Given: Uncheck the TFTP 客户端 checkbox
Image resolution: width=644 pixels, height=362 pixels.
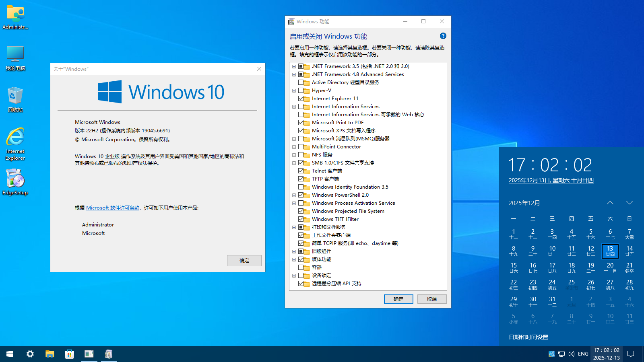Looking at the screenshot, I should [301, 179].
